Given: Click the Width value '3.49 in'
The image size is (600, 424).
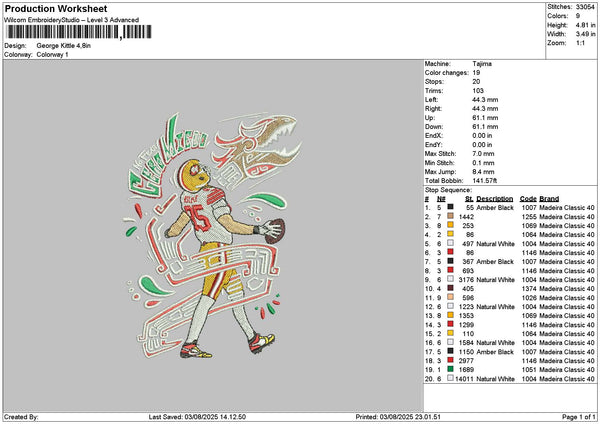Looking at the screenshot, I should pos(585,34).
